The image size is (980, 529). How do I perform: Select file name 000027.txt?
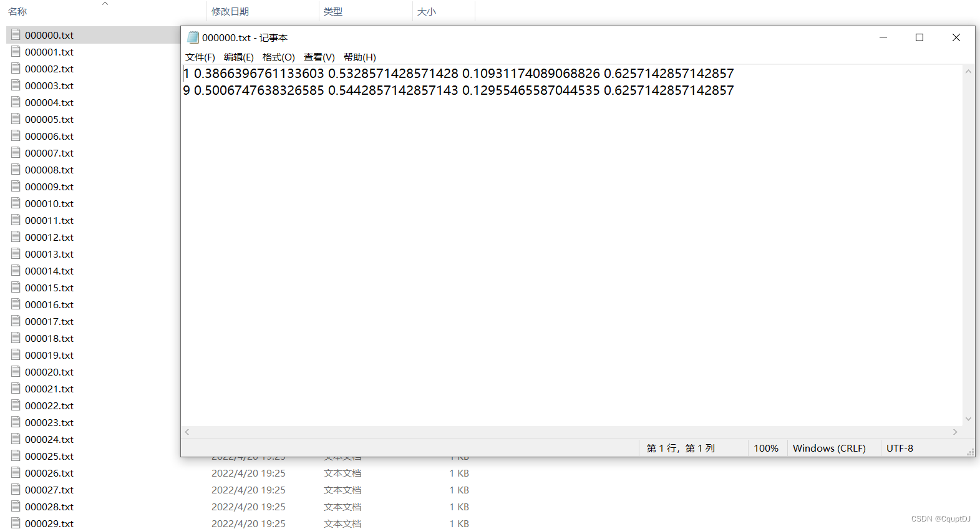[49, 490]
